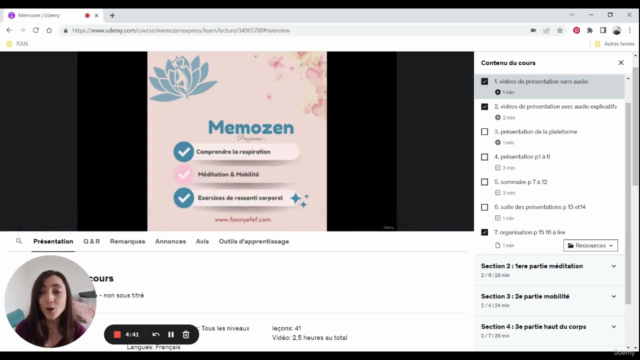
Task: Delete the recording with trash icon
Action: (186, 335)
